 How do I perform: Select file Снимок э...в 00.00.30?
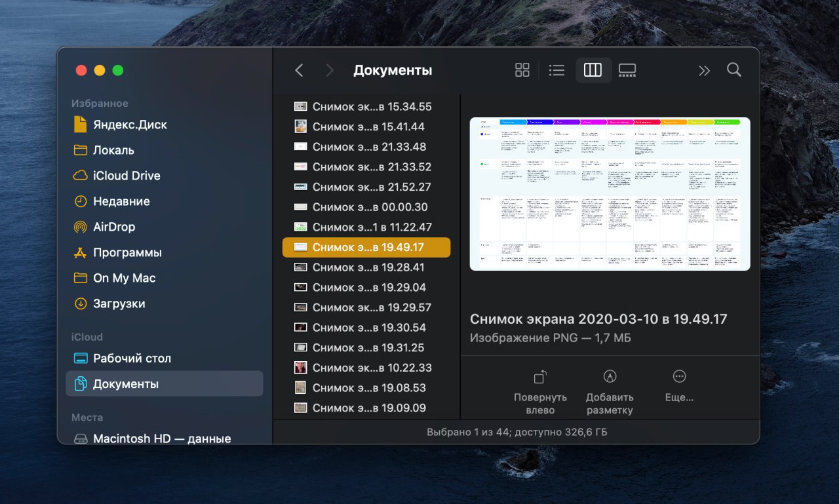click(366, 207)
